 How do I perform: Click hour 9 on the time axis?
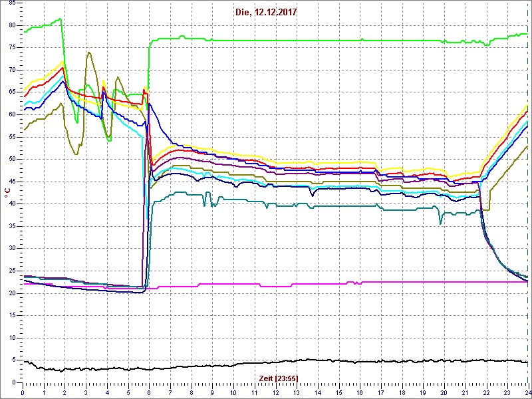point(212,392)
